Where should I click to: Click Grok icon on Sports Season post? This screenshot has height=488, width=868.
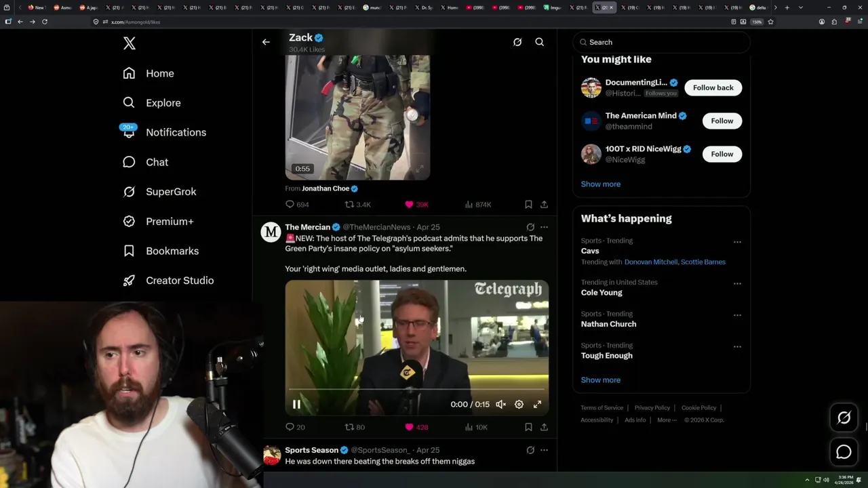[530, 450]
